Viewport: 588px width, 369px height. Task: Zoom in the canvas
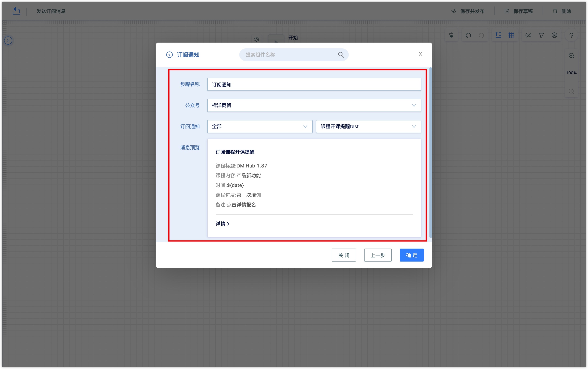[x=571, y=91]
